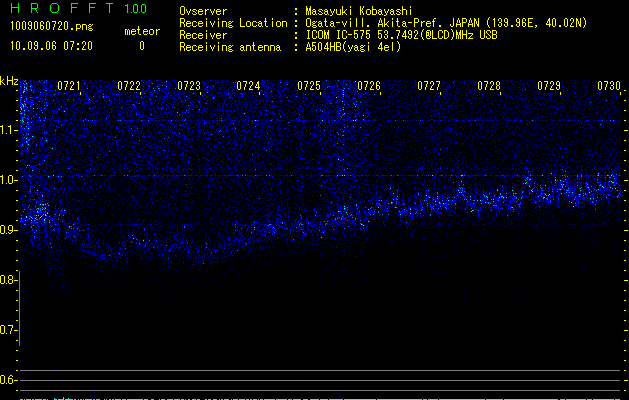Click the meteor count label

click(x=141, y=31)
